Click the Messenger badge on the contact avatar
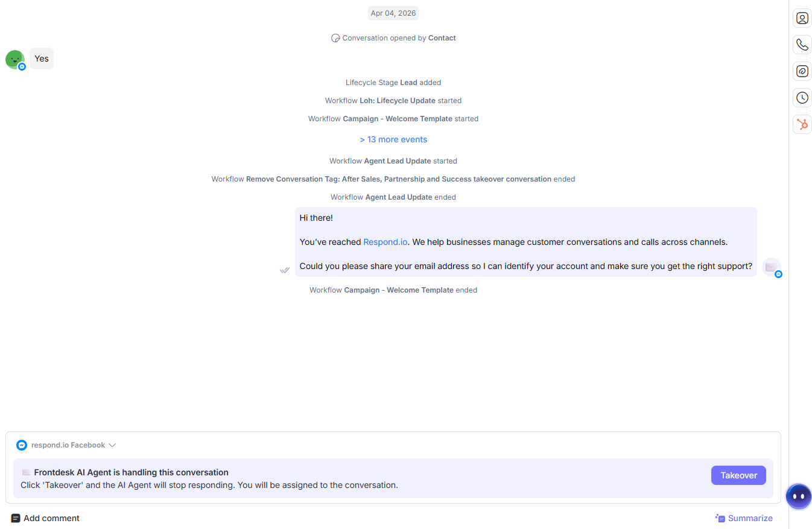This screenshot has width=812, height=529. pyautogui.click(x=23, y=66)
